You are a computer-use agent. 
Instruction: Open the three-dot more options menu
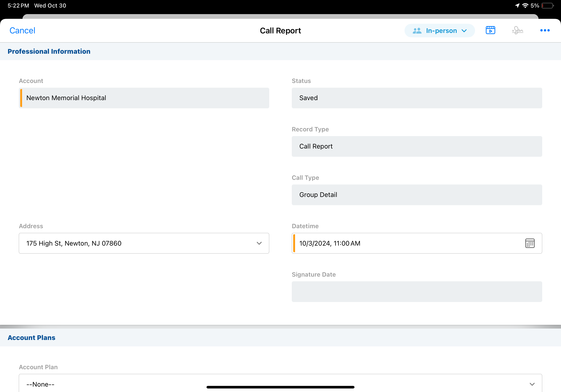point(545,31)
